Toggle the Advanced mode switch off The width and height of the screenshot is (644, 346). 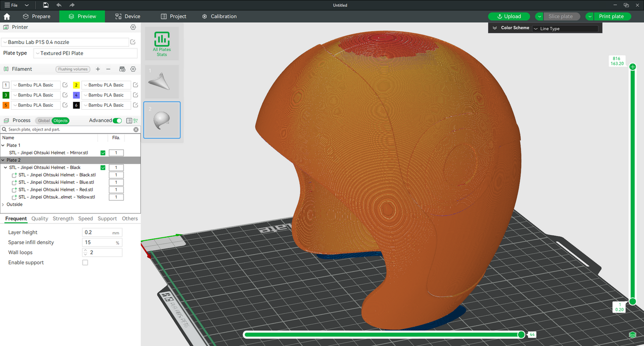[x=117, y=121]
